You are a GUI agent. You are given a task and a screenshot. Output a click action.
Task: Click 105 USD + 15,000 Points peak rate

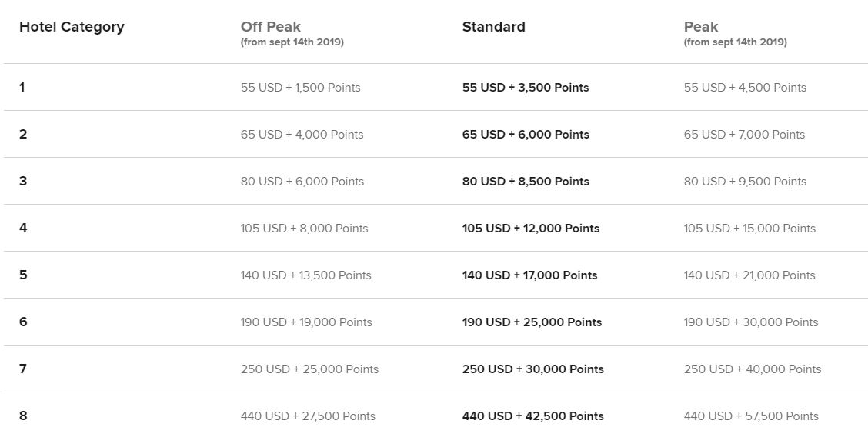pos(749,229)
